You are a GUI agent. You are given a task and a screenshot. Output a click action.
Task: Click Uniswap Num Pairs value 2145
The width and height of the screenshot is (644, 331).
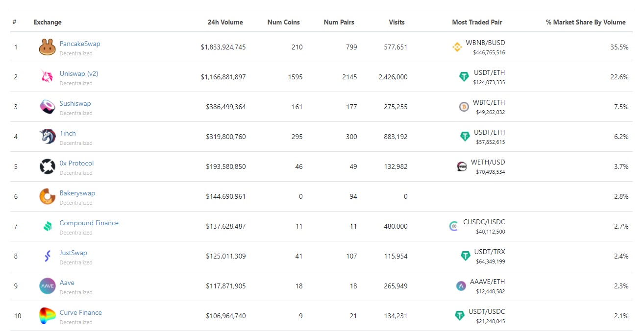[350, 77]
